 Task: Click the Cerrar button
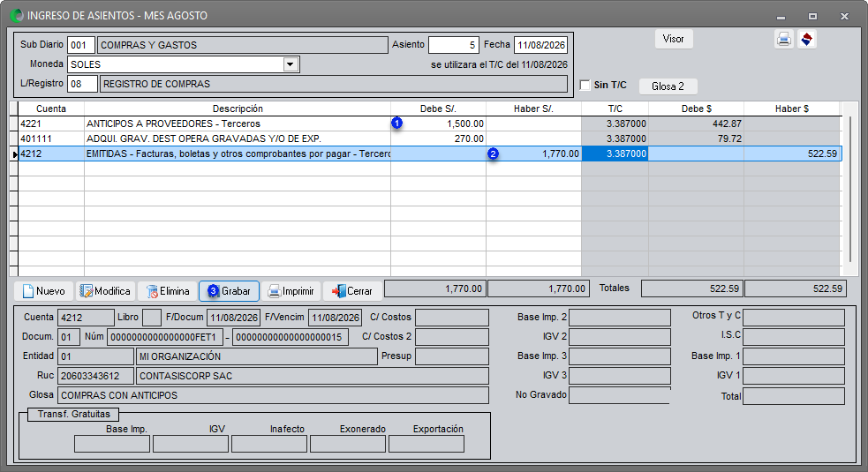pyautogui.click(x=352, y=291)
